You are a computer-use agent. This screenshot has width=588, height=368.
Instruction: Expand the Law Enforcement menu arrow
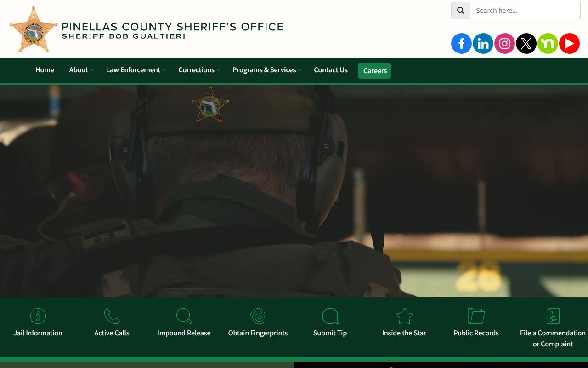click(x=164, y=70)
